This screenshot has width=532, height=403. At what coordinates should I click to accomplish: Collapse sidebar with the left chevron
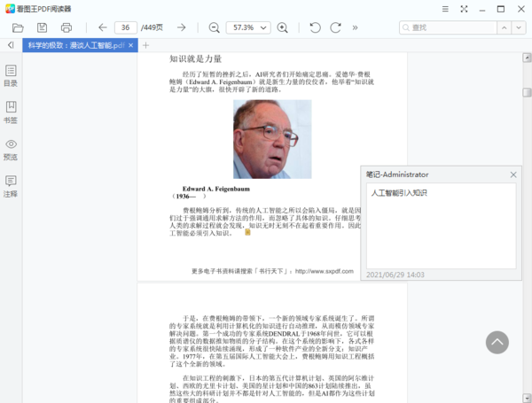coord(11,45)
